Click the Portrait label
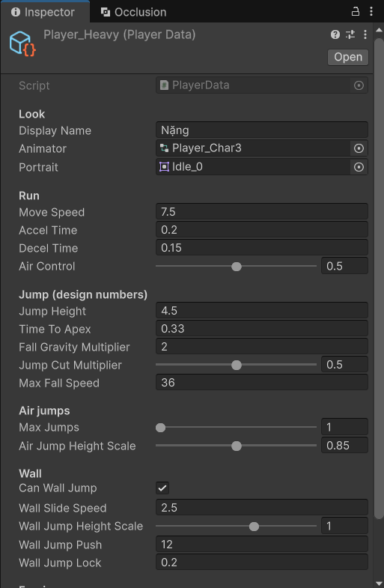 [39, 167]
